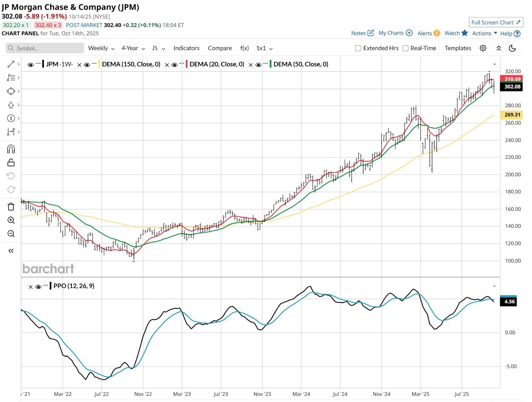Viewport: 532px width, 402px height.
Task: Switch to dark mode moon icon
Action: 512,48
